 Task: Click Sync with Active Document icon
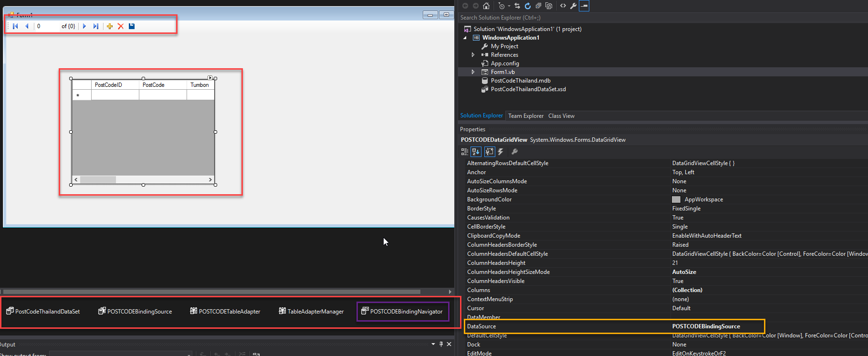tap(517, 6)
